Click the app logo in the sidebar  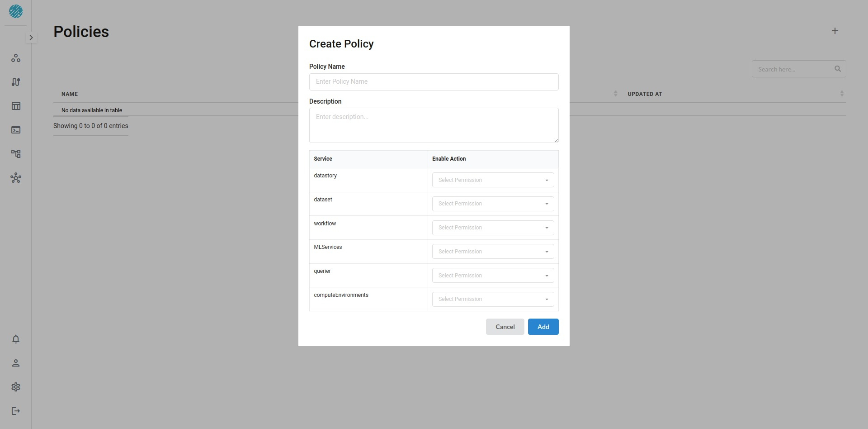[16, 11]
